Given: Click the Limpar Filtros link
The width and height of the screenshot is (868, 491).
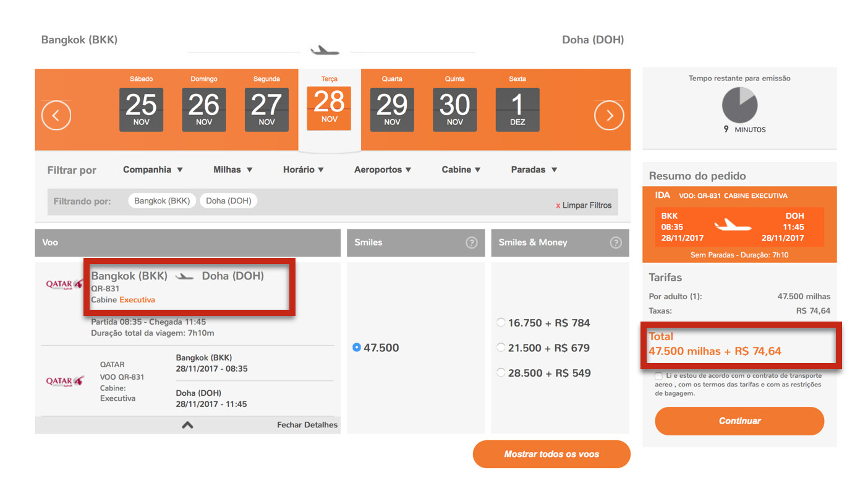Looking at the screenshot, I should (x=583, y=205).
